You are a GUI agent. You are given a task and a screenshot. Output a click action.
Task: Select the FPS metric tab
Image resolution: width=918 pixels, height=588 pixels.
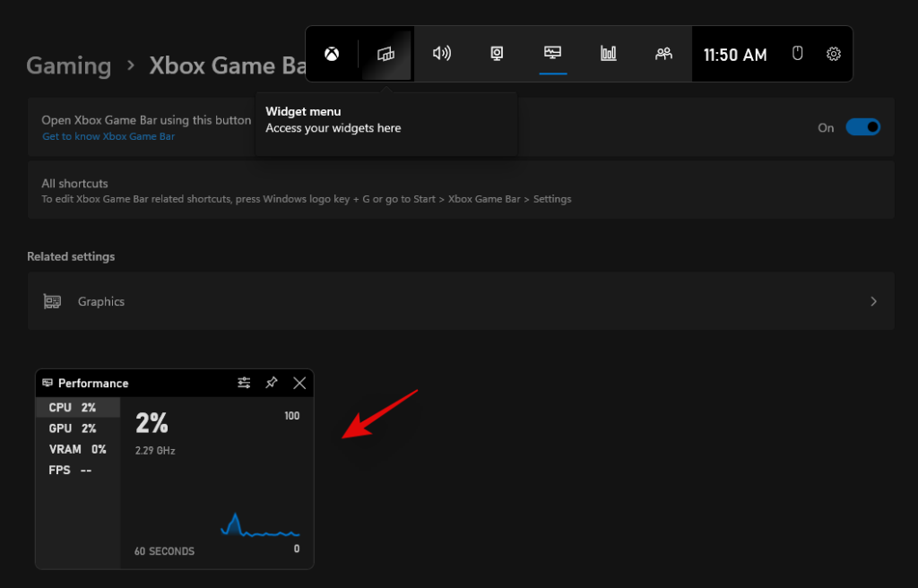[x=78, y=471]
